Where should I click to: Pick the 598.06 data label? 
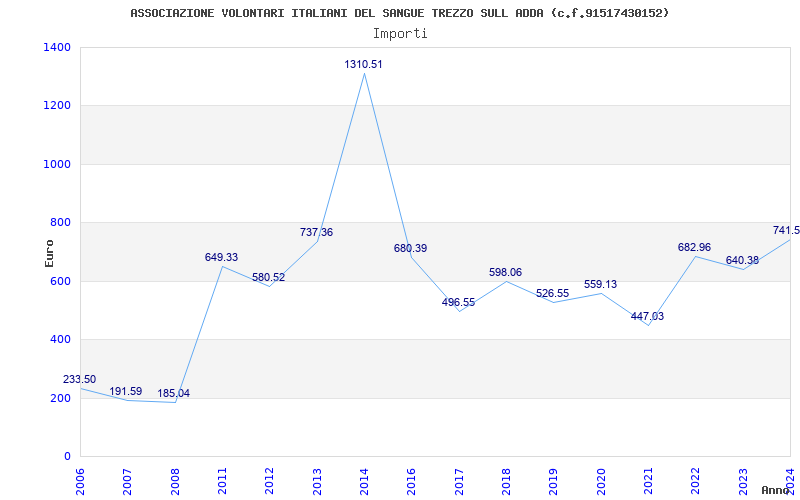pos(506,272)
